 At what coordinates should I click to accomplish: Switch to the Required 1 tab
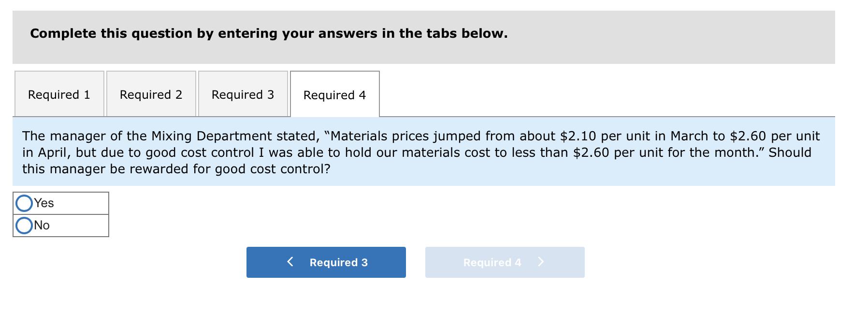coord(59,94)
